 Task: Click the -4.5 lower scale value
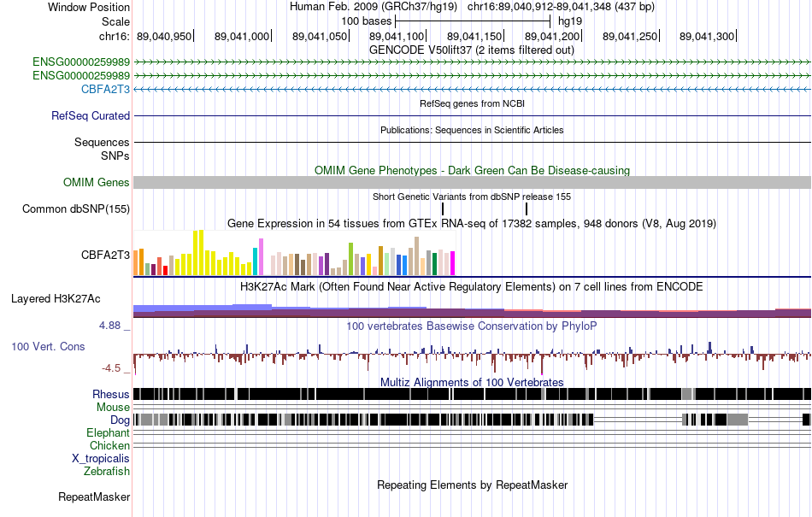(x=111, y=368)
